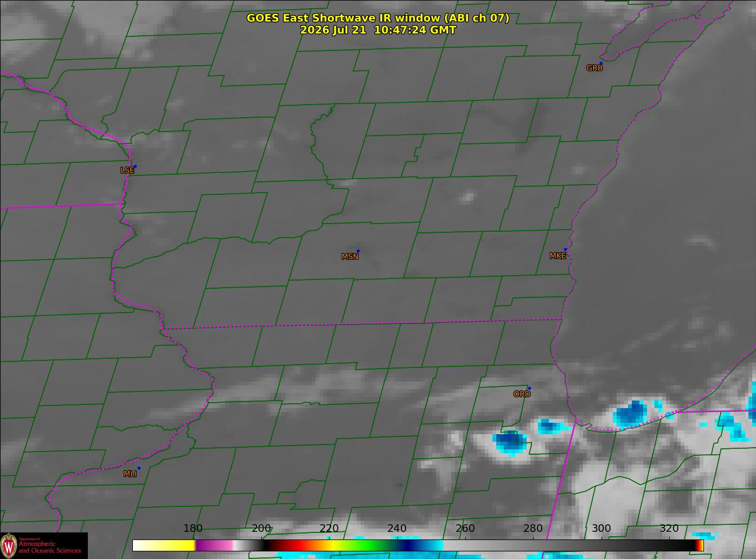Click the University of Wisconsin crest logo
The image size is (756, 559).
coord(9,545)
